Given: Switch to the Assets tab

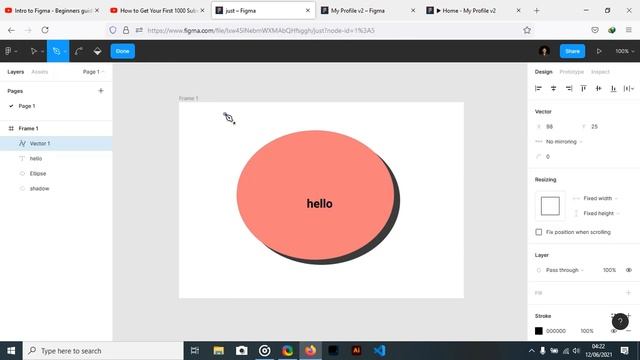Looking at the screenshot, I should coord(40,72).
